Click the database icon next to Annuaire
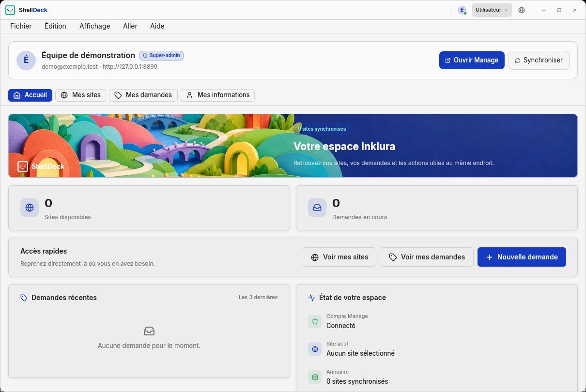The height and width of the screenshot is (392, 586). pyautogui.click(x=315, y=377)
